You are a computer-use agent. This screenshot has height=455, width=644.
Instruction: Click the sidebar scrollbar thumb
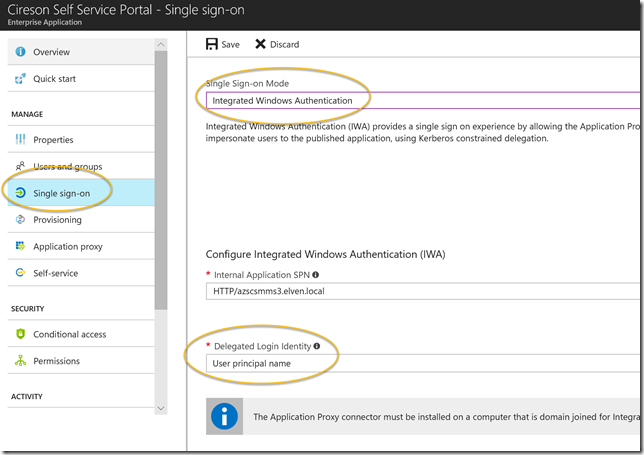pyautogui.click(x=161, y=180)
